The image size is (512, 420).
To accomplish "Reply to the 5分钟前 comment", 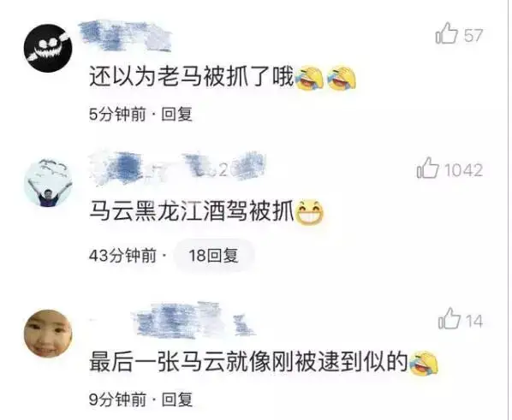I will pos(176,114).
